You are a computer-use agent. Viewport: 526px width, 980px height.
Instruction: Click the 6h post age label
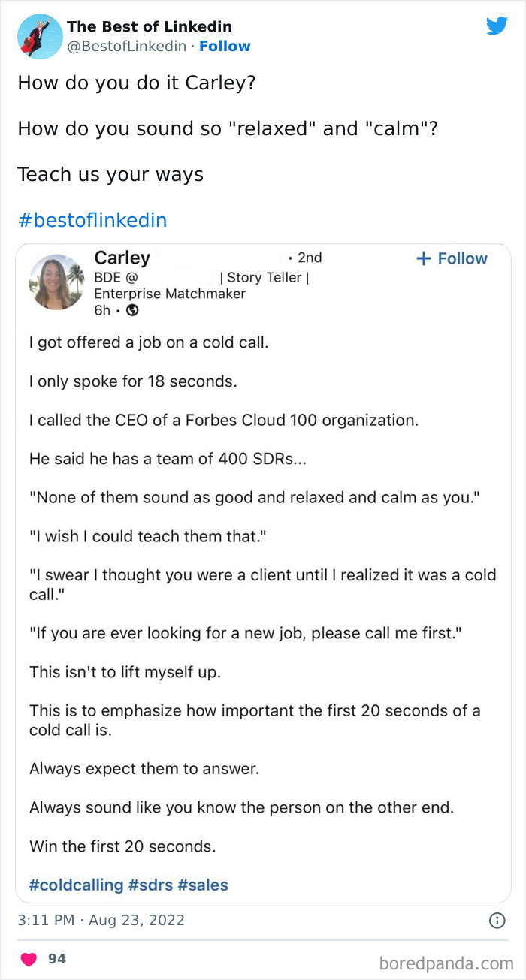pos(101,309)
